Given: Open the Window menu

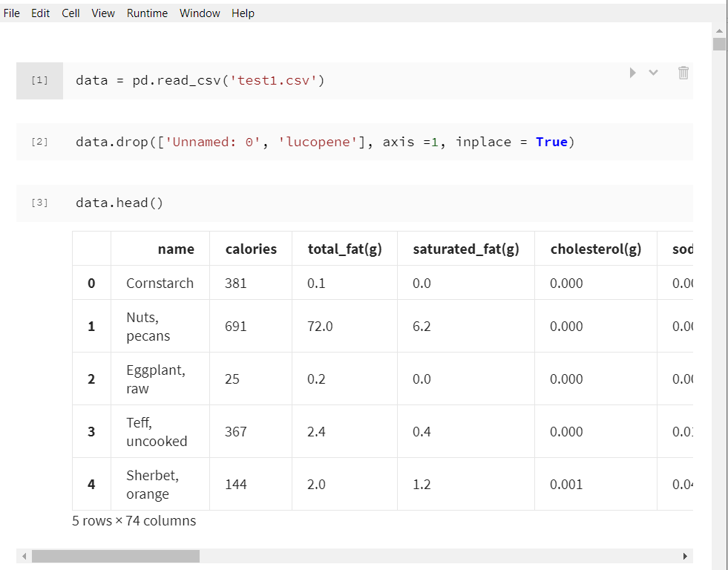Looking at the screenshot, I should click(200, 13).
